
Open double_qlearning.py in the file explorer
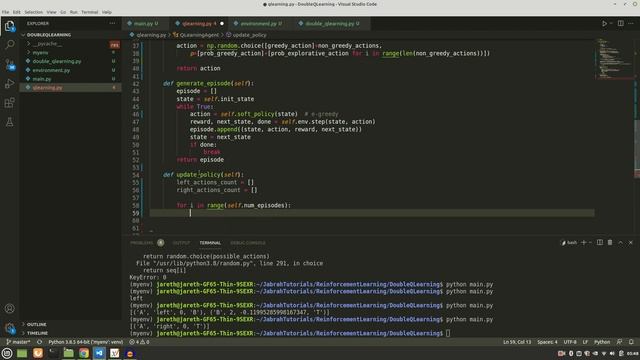tap(71, 61)
